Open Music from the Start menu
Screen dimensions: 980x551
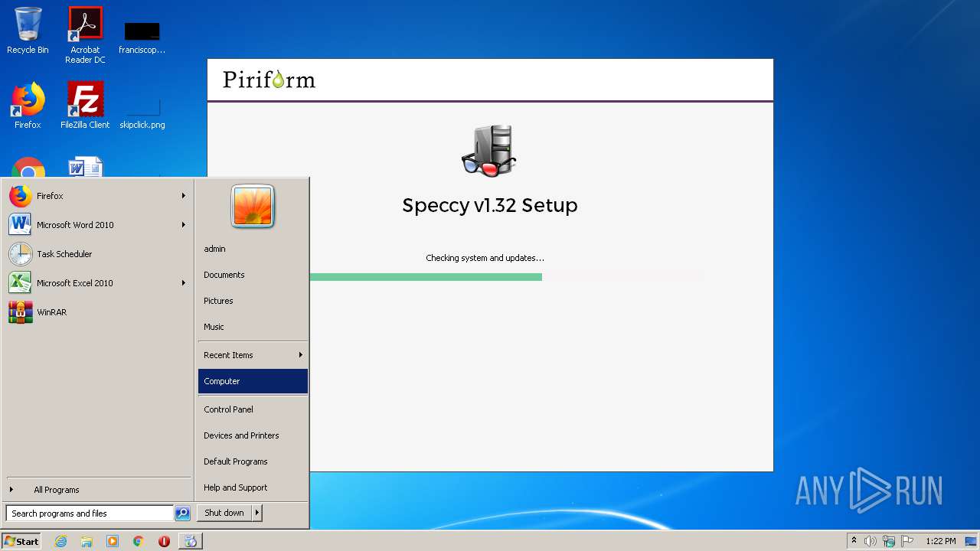(x=253, y=327)
